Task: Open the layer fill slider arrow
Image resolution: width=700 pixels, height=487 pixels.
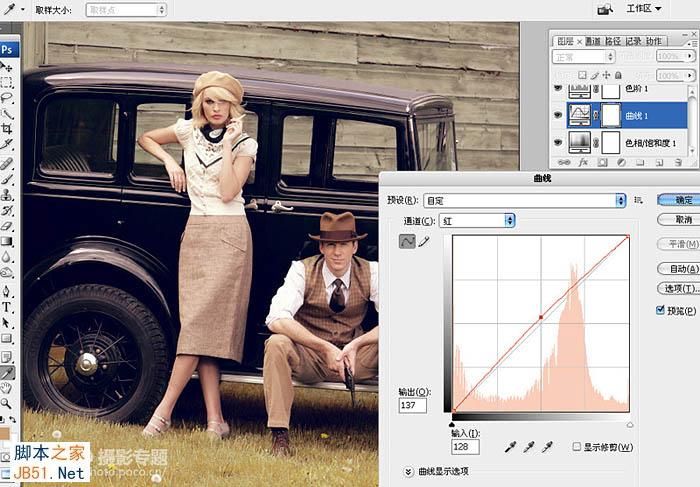Action: click(x=690, y=75)
